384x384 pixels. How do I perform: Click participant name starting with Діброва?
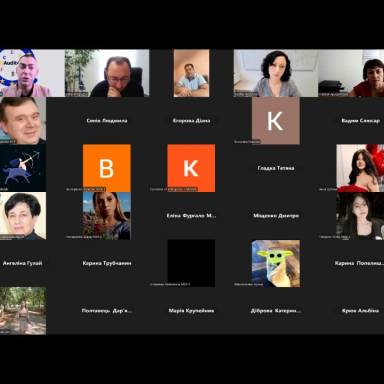tap(276, 311)
